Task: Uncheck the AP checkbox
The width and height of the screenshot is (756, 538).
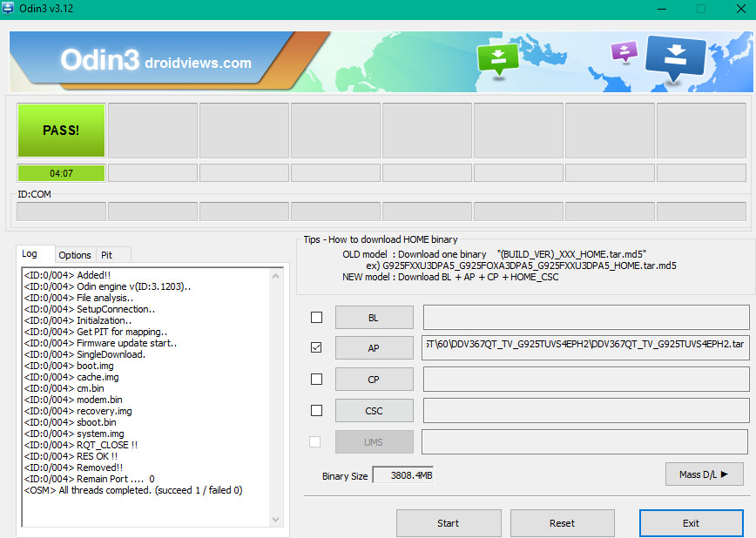Action: coord(316,347)
